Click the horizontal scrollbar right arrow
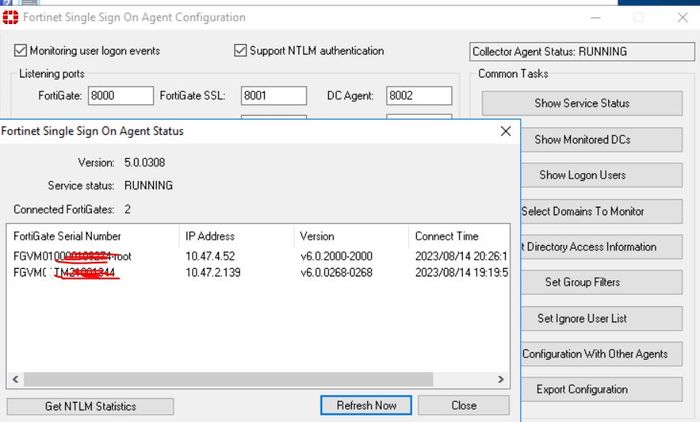700x422 pixels. click(x=501, y=380)
